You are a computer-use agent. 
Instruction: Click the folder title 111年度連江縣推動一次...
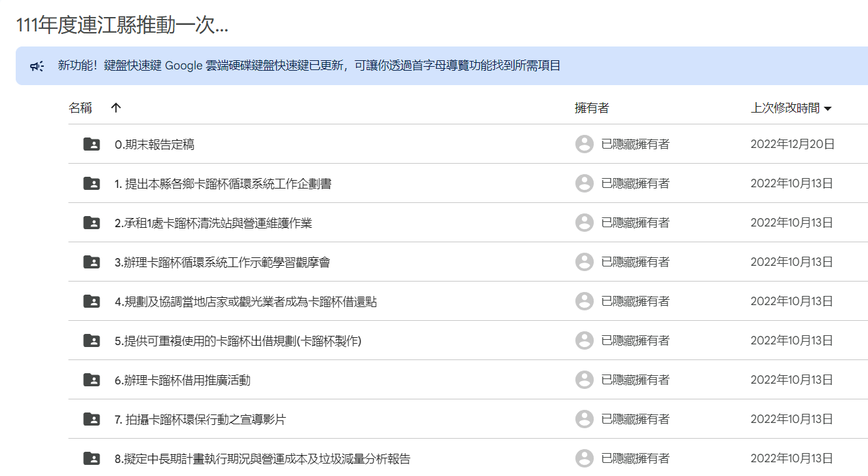pyautogui.click(x=122, y=26)
